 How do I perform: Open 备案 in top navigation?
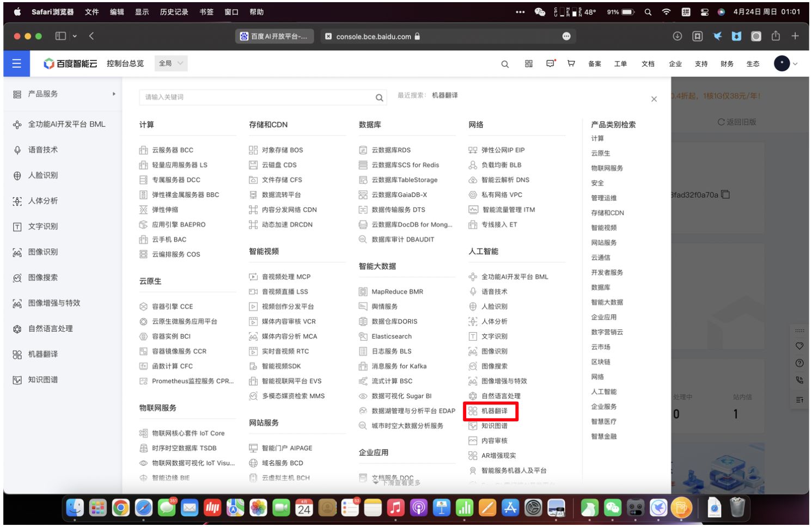(595, 64)
